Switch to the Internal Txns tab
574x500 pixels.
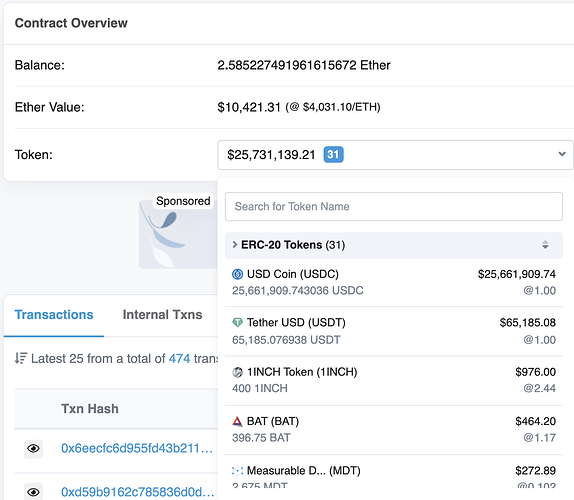coord(162,315)
